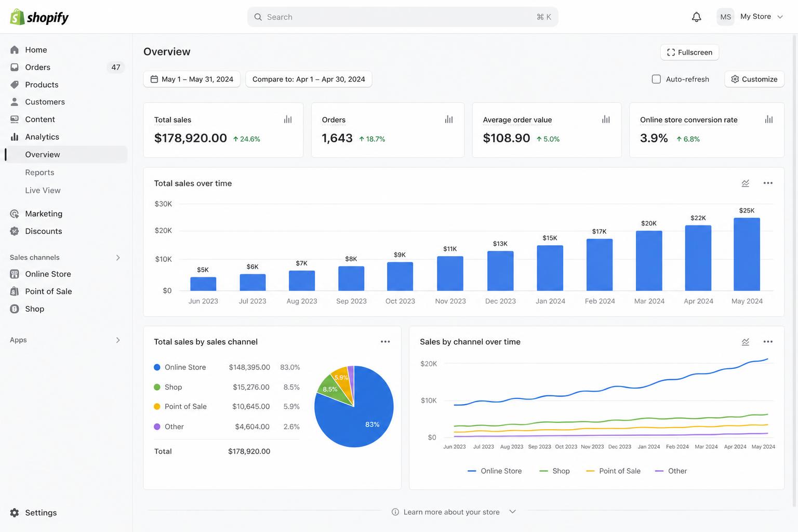Click the Shopify logo
This screenshot has width=798, height=532.
pos(39,17)
